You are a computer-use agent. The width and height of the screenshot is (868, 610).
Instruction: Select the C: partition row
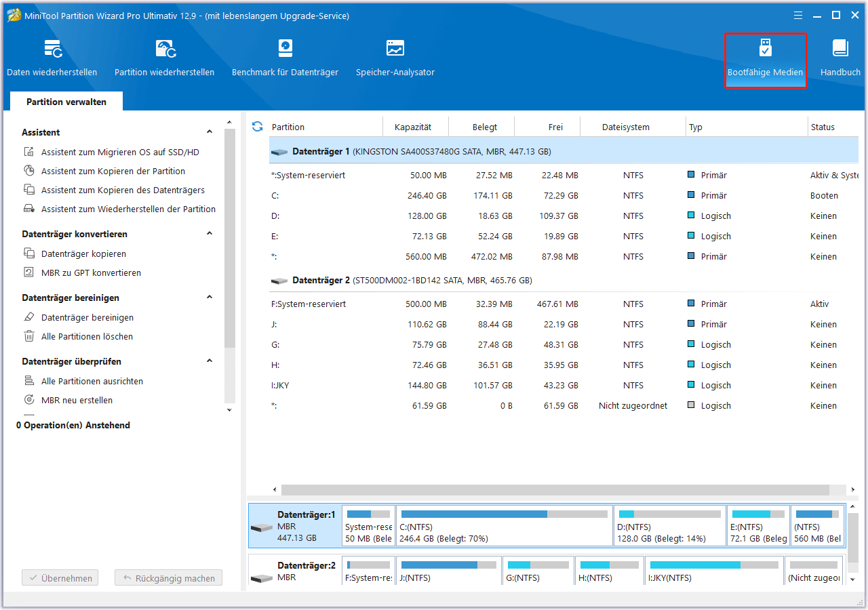(x=564, y=196)
